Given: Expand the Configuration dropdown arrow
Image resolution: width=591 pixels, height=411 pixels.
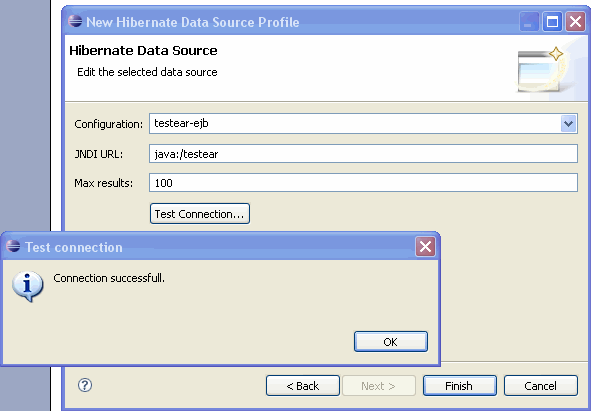Looking at the screenshot, I should tap(568, 124).
